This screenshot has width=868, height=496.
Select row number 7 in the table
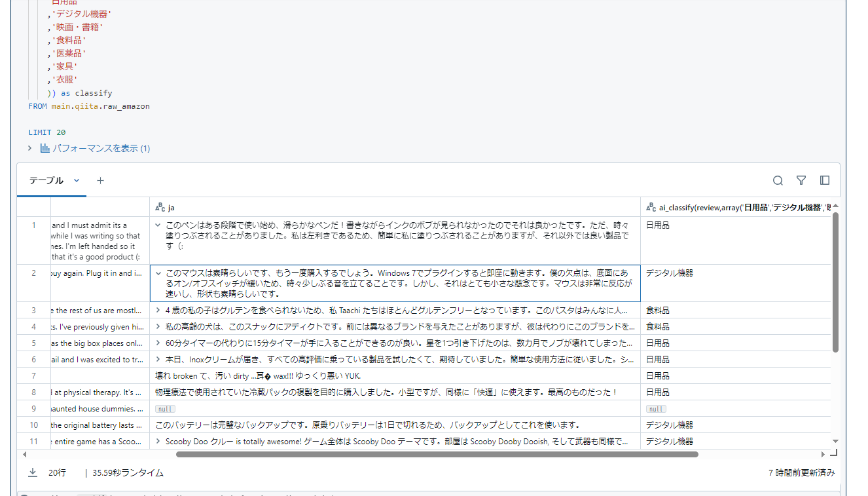[34, 375]
